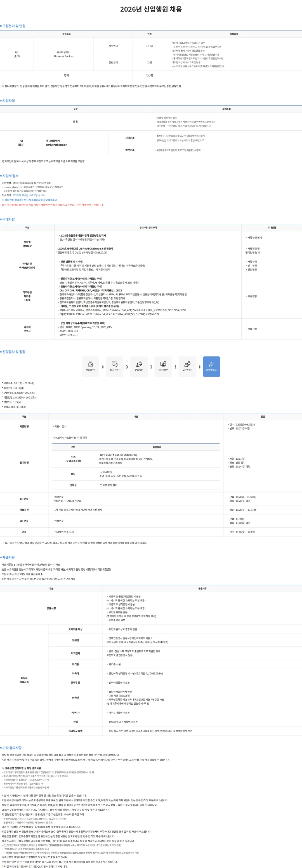Click the 필기전형 step icon
This screenshot has height=868, width=302.
[114, 366]
